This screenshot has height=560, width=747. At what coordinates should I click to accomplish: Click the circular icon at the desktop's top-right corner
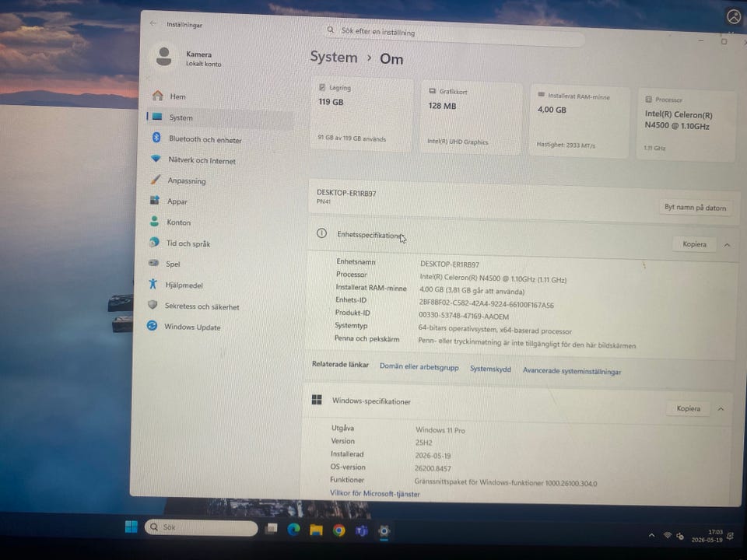(x=734, y=16)
